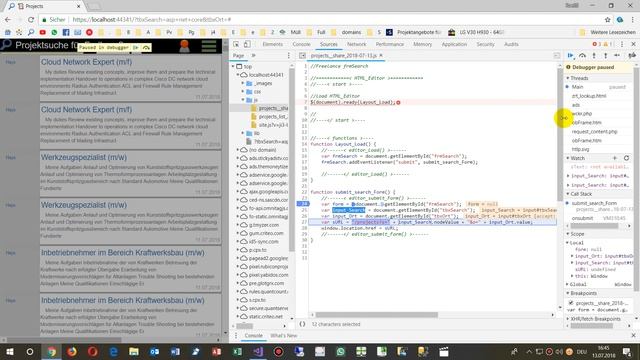Click Facebook bookmark icon in bookmarks bar
The height and width of the screenshot is (360, 640).
66,32
